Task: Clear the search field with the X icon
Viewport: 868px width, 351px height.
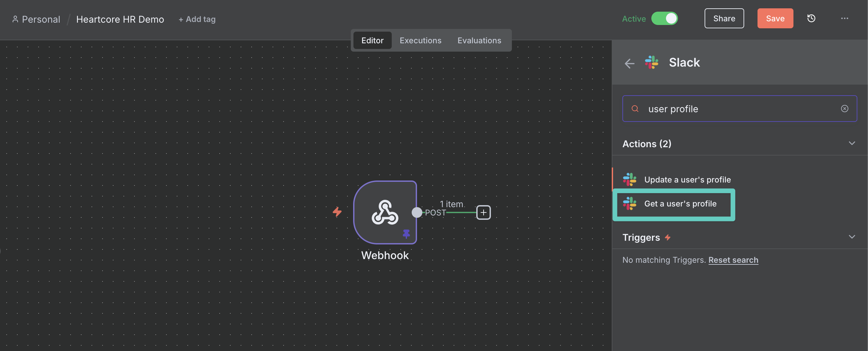Action: 844,109
